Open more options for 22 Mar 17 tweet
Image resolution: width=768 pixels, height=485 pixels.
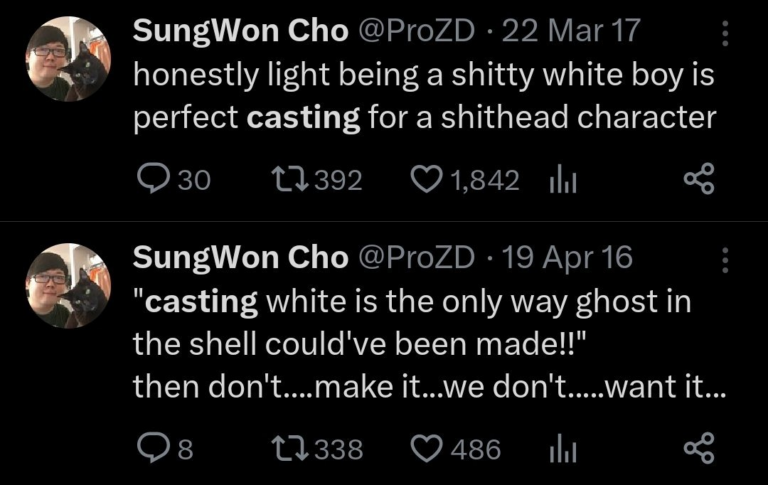coord(725,35)
